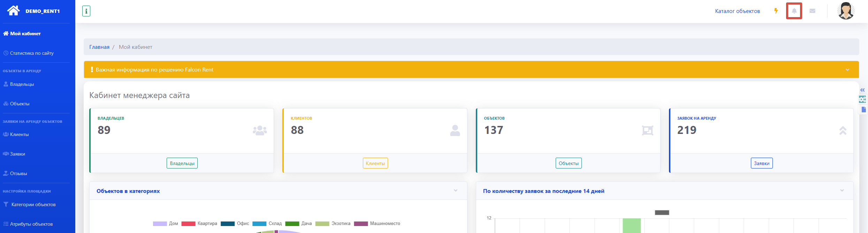Click the notifications bell icon
Screen dimensions: 868x233
tap(794, 11)
